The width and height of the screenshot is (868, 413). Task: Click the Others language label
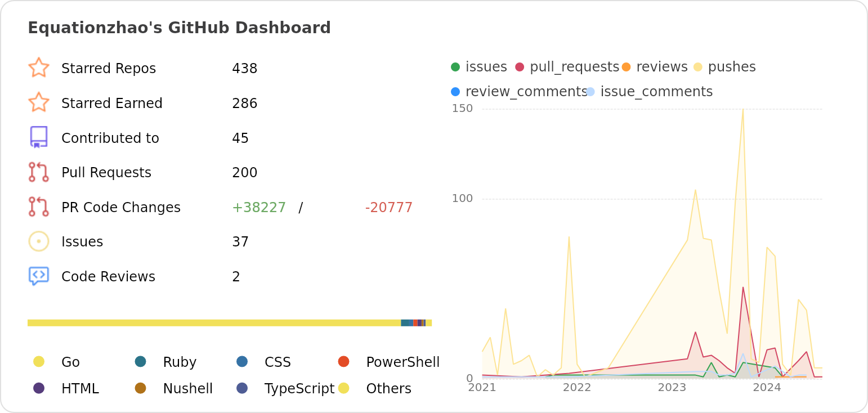click(x=389, y=389)
